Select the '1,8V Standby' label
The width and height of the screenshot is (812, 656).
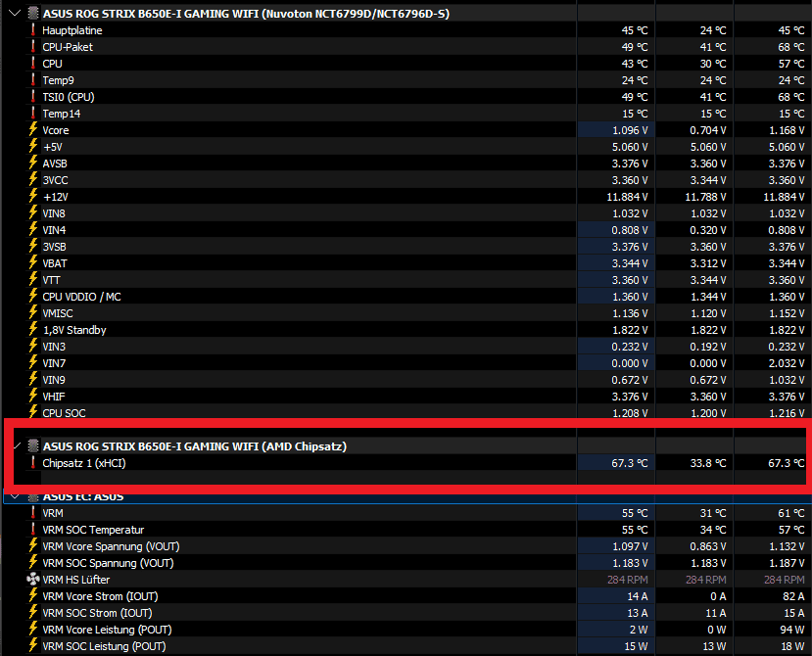[74, 330]
